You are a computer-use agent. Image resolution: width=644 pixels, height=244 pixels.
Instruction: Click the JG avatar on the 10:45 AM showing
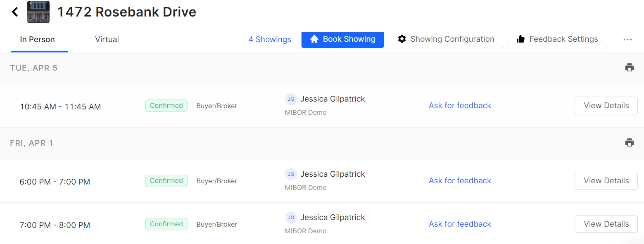[x=291, y=99]
